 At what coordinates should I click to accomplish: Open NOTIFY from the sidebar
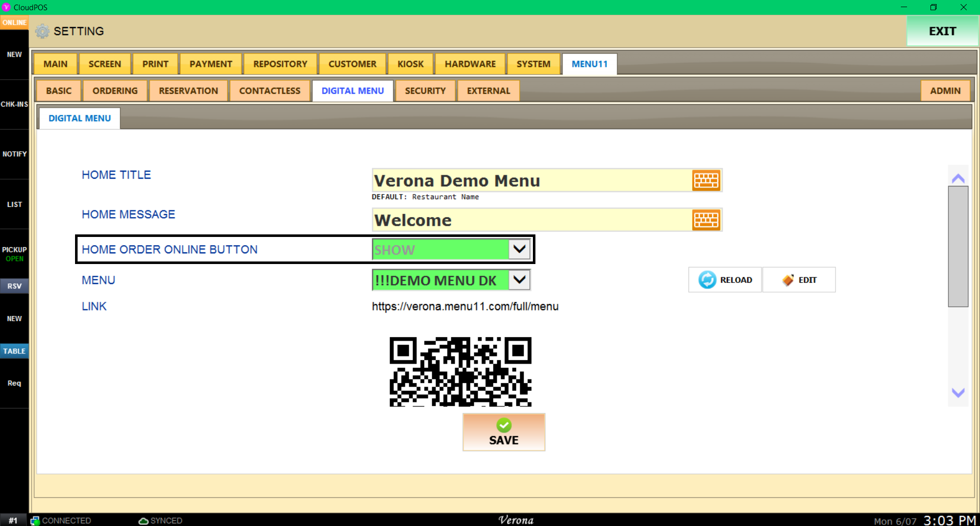[14, 154]
